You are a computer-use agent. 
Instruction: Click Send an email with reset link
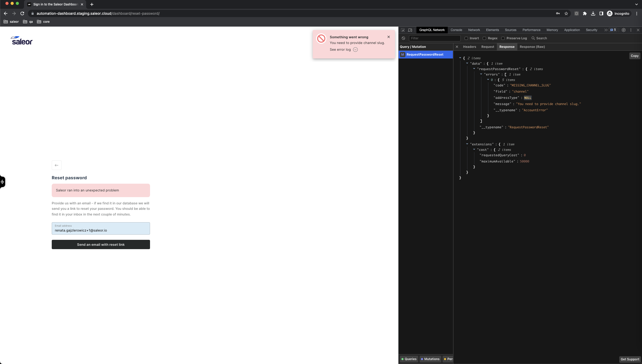[101, 244]
